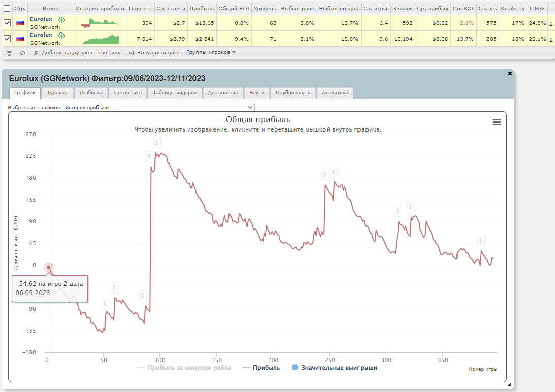Switch to the 'Графики' tab

click(x=25, y=93)
